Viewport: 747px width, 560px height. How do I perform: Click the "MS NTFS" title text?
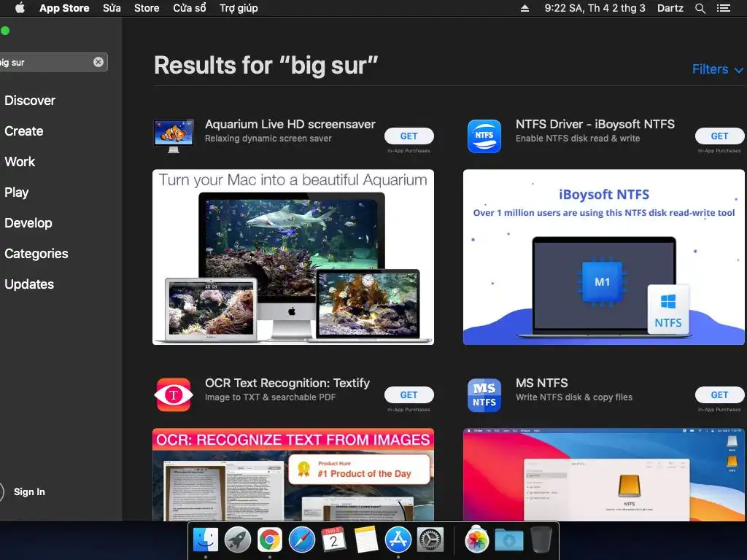pos(542,384)
